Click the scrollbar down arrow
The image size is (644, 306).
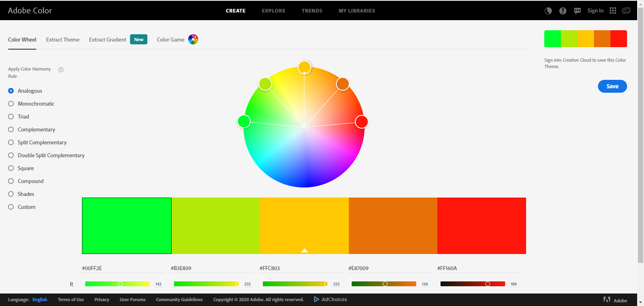pos(640,302)
